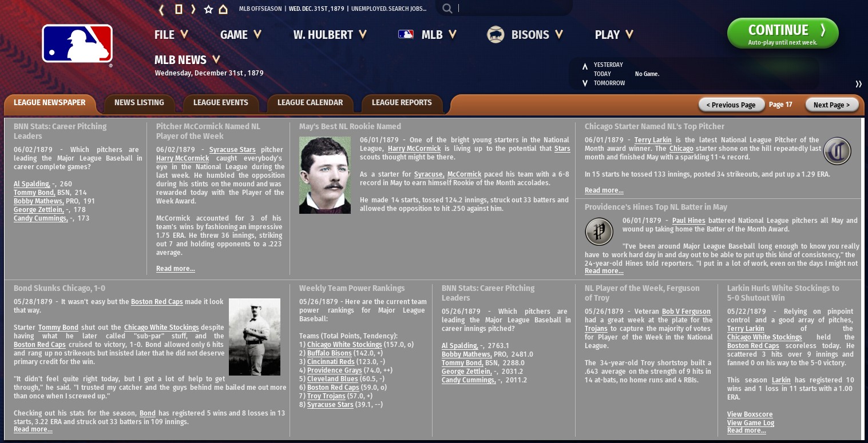
Task: Expand the W. HULBERT manager menu
Action: 330,35
